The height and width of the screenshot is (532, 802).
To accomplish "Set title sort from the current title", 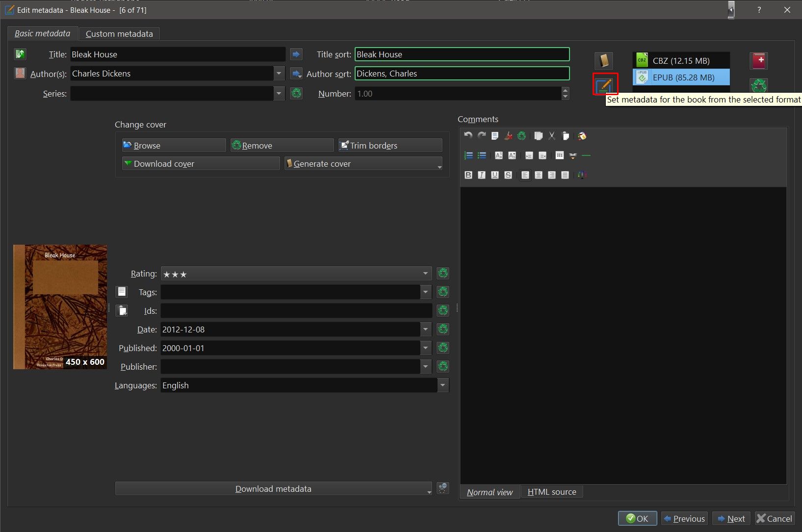I will [x=296, y=54].
